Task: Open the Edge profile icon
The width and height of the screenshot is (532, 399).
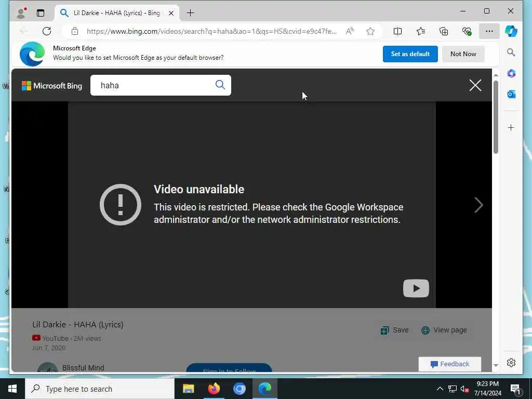Action: click(x=21, y=13)
